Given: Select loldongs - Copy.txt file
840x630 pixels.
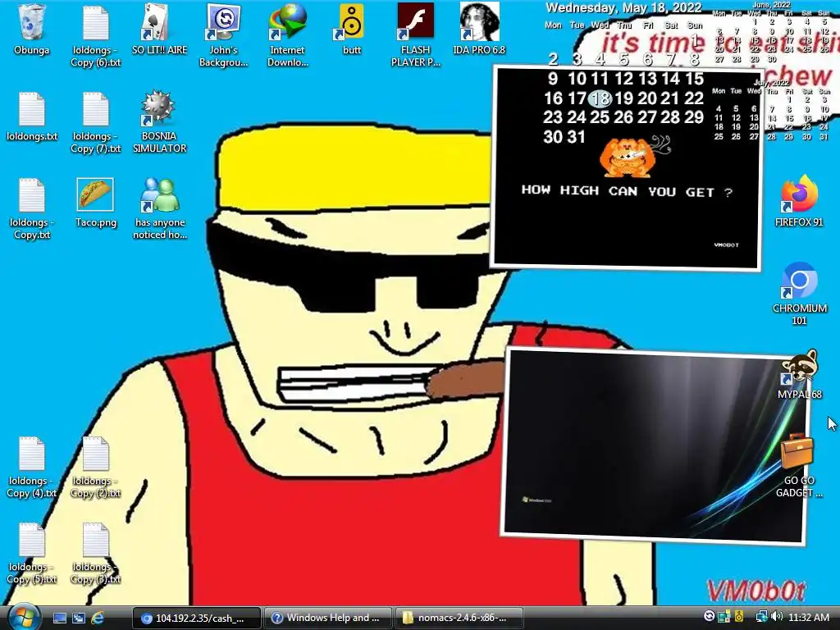Looking at the screenshot, I should pos(32,209).
